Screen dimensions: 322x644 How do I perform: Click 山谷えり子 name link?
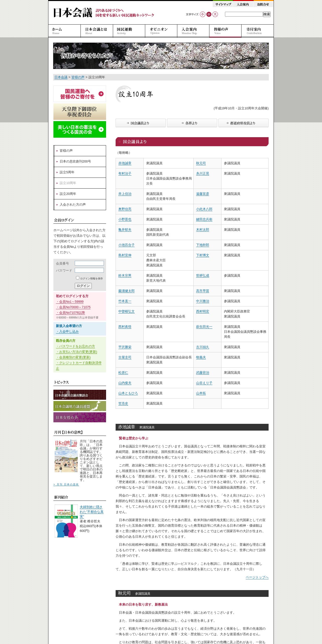pyautogui.click(x=204, y=383)
